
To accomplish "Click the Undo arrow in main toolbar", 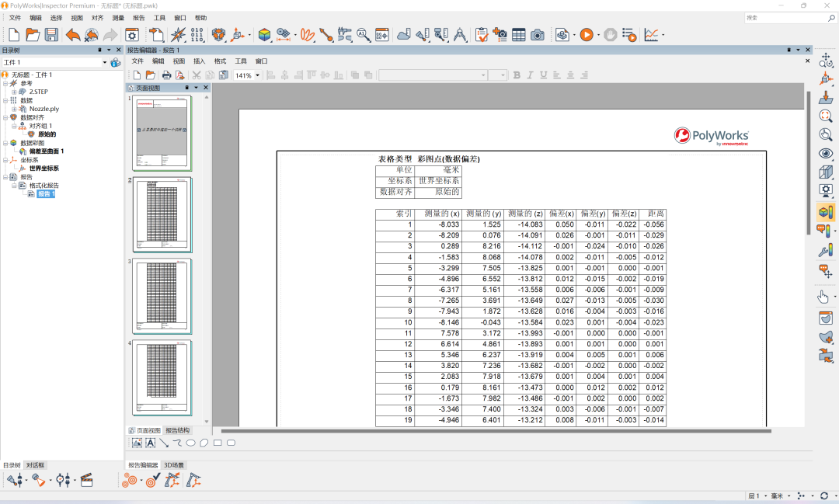I will [72, 35].
